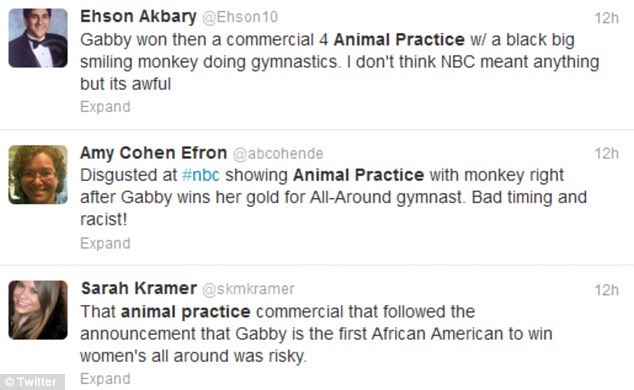Click bold Animal Practice in Amy's tweet

pyautogui.click(x=359, y=175)
